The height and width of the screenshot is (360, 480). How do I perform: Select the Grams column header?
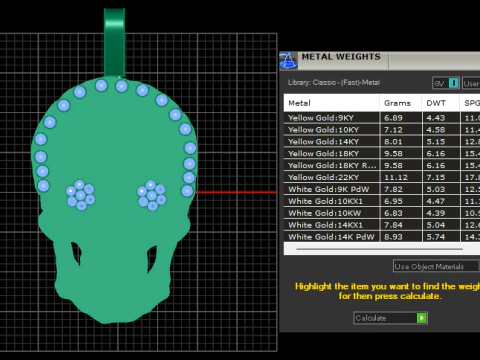401,103
